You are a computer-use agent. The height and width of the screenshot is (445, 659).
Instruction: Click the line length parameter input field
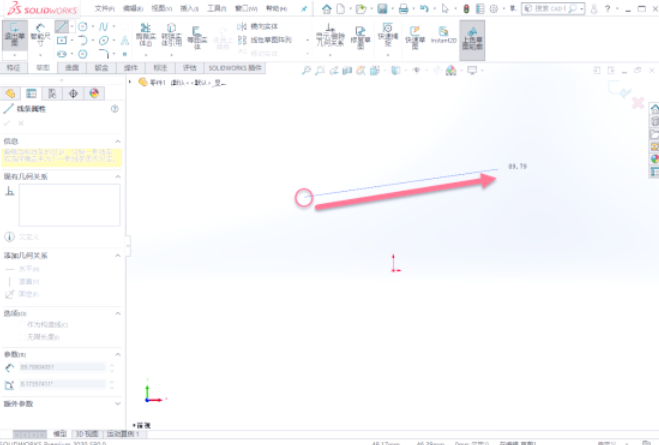(x=62, y=367)
